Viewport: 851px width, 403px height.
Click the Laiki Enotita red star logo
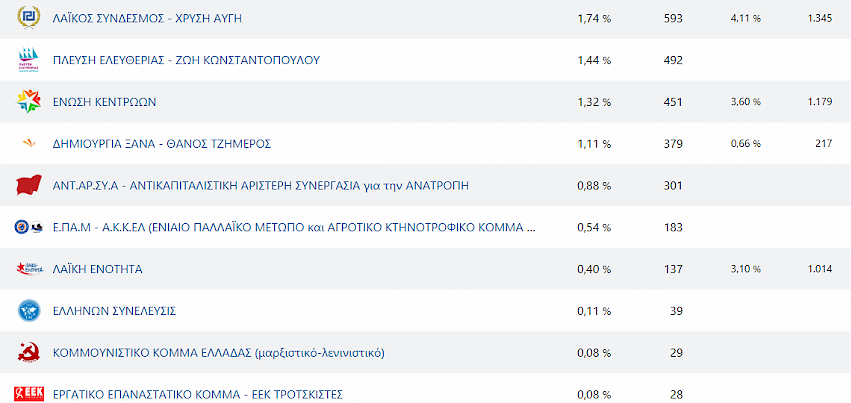point(28,269)
